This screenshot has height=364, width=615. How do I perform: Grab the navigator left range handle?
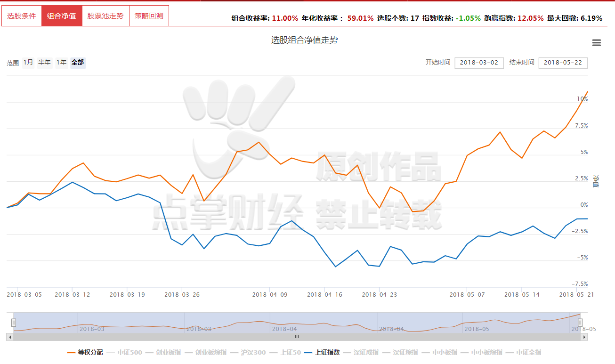pos(14,323)
